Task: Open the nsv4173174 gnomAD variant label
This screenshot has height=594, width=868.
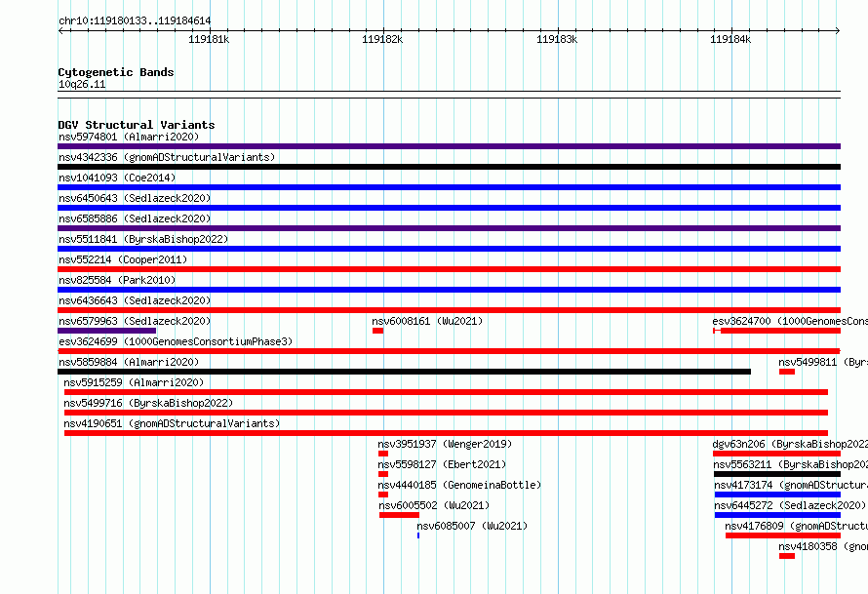Action: point(791,485)
